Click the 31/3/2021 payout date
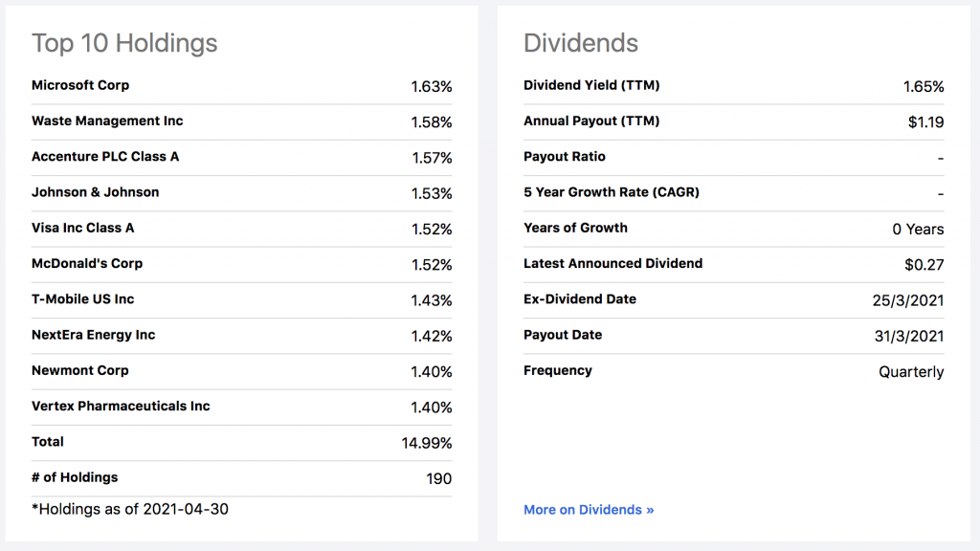Viewport: 980px width, 551px height. (x=909, y=336)
